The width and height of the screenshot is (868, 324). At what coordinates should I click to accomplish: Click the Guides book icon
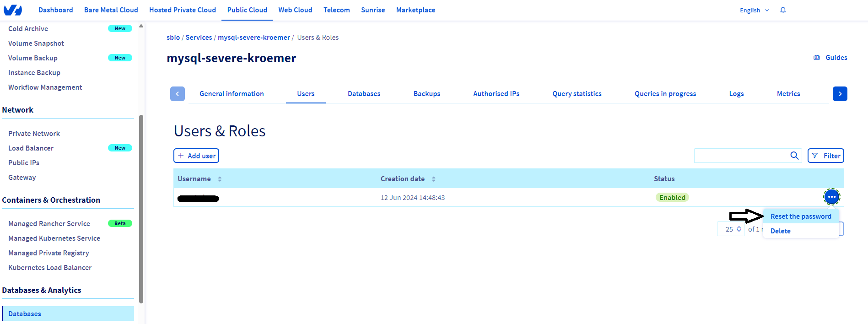[817, 58]
